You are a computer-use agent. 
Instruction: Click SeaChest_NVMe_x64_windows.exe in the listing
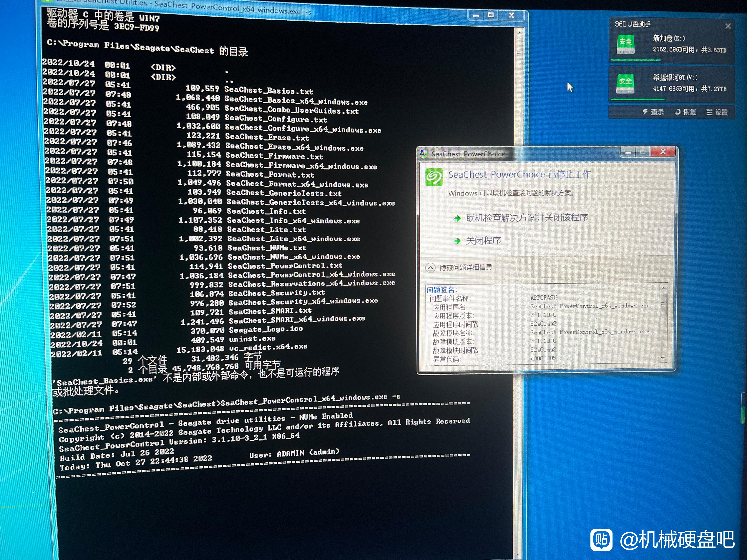[294, 256]
